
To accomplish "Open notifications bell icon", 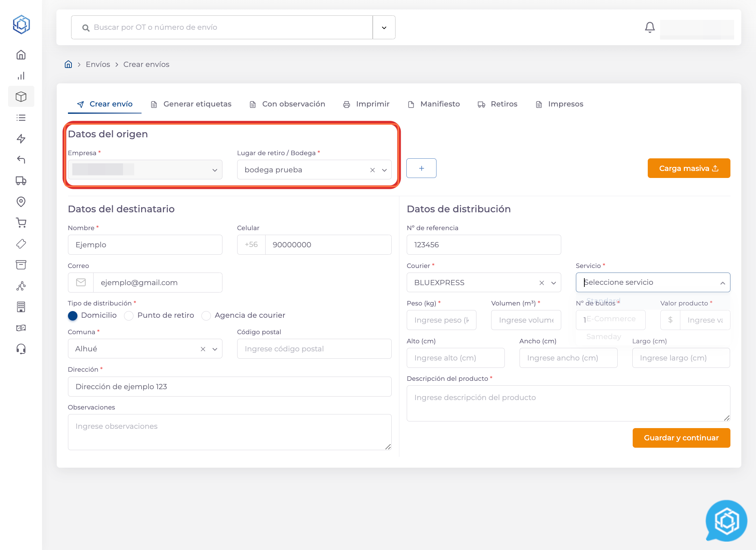I will coord(650,27).
